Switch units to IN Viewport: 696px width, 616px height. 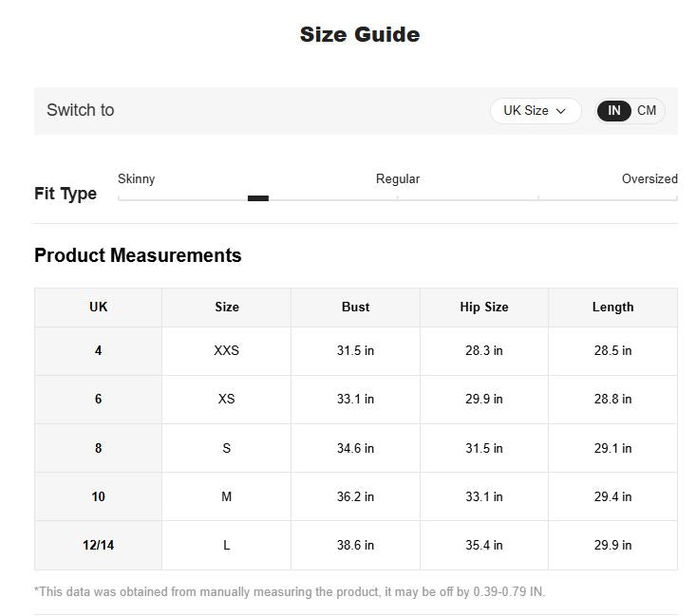tap(614, 111)
